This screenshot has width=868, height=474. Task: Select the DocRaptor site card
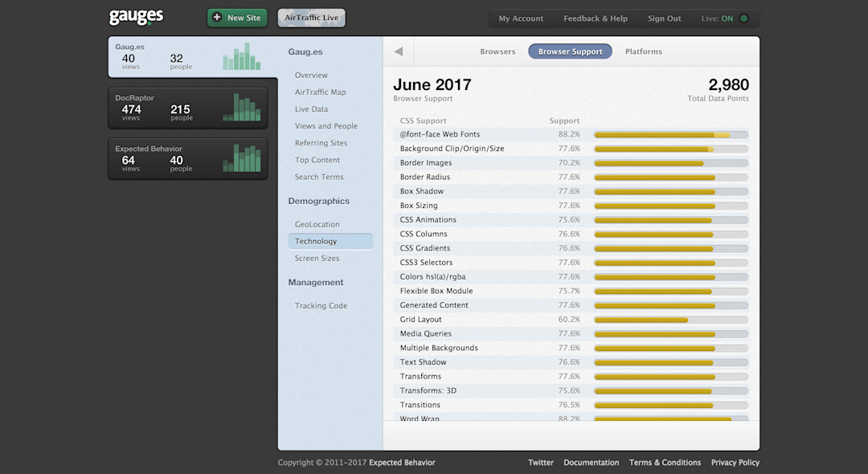tap(187, 108)
